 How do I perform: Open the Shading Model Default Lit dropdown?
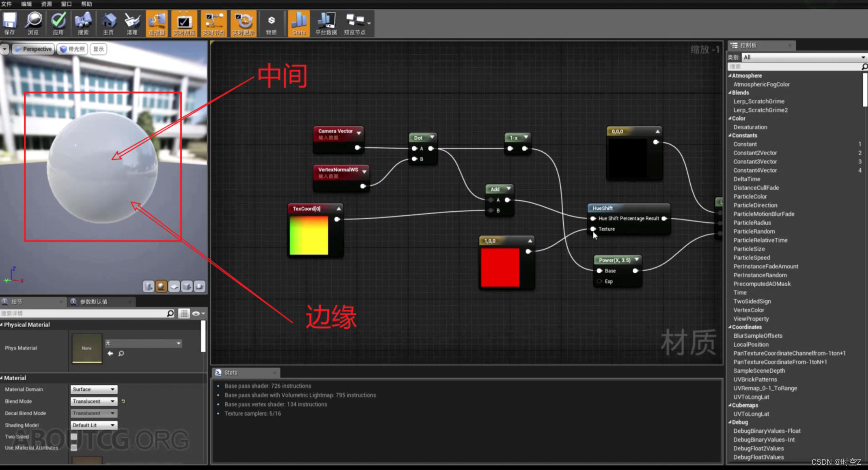point(94,425)
